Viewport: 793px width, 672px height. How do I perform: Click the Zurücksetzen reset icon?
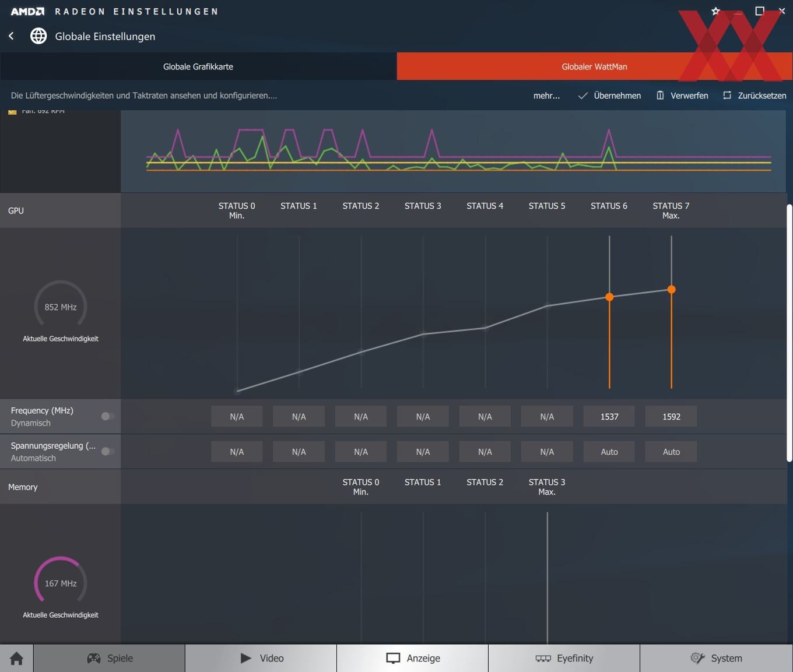click(x=727, y=96)
